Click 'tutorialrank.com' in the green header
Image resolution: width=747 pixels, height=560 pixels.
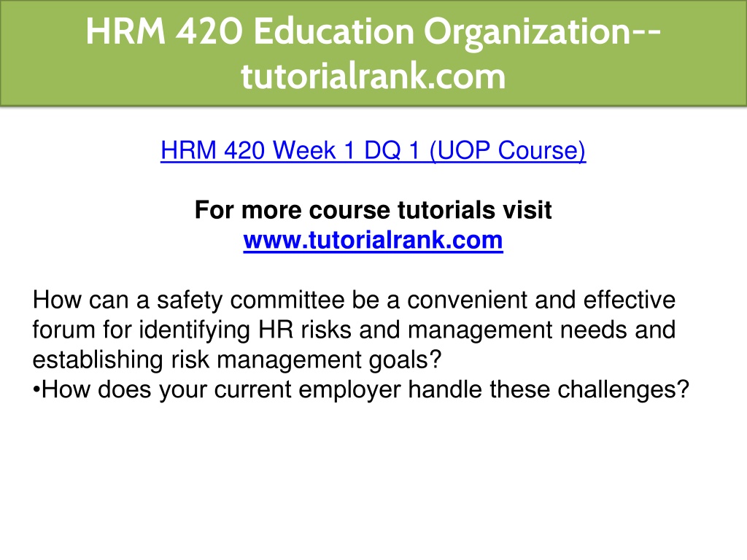click(x=373, y=76)
